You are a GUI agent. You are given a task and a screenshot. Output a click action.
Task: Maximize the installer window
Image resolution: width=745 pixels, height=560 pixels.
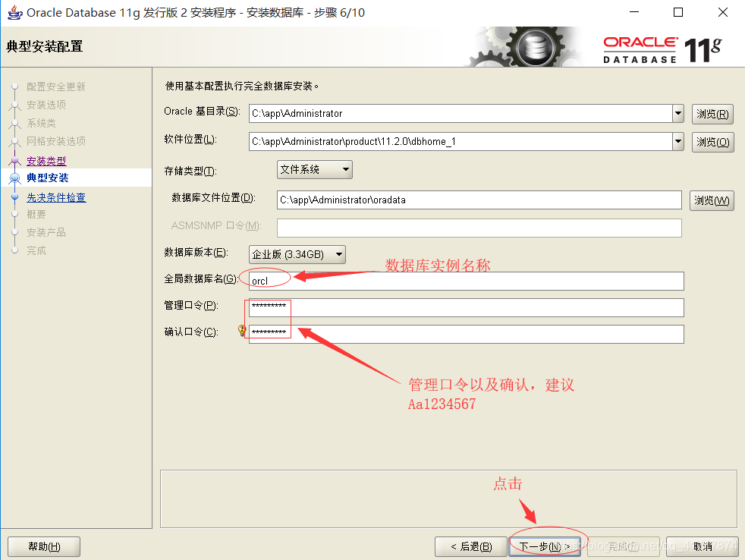(678, 12)
